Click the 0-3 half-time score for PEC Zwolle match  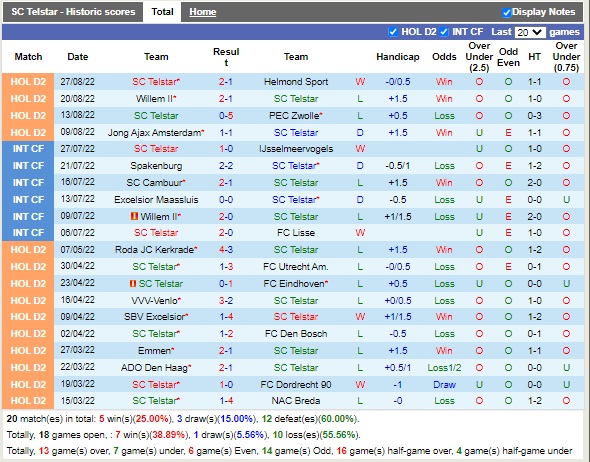point(534,116)
